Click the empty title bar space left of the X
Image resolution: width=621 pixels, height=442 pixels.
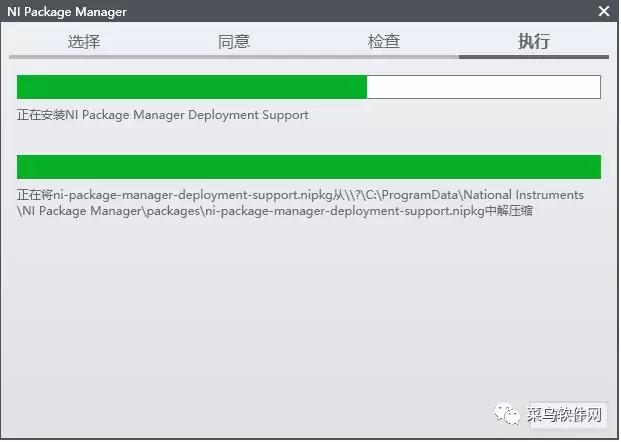pos(400,12)
